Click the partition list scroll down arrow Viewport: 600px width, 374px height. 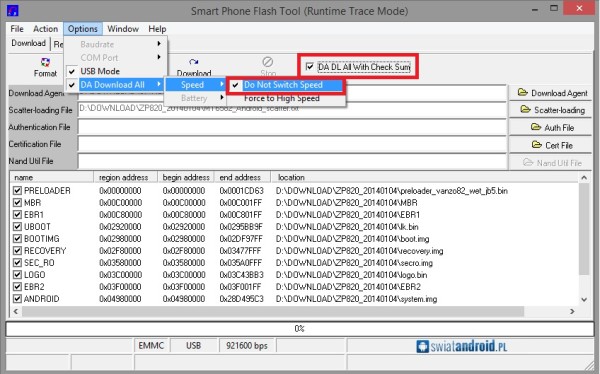584,300
